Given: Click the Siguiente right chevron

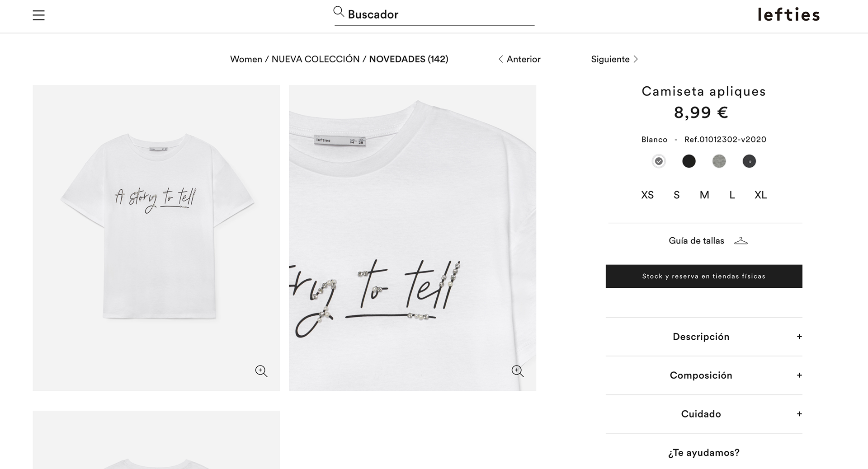Looking at the screenshot, I should [636, 59].
